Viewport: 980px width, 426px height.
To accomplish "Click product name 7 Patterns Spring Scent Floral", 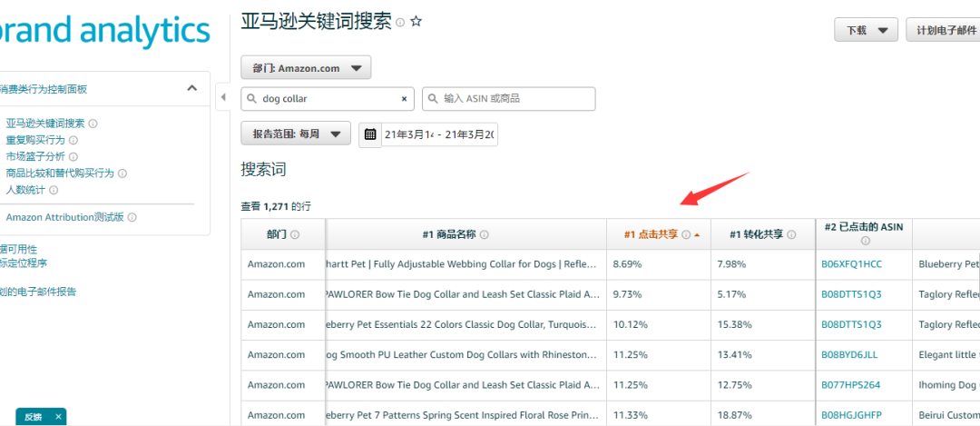I will coord(462,415).
